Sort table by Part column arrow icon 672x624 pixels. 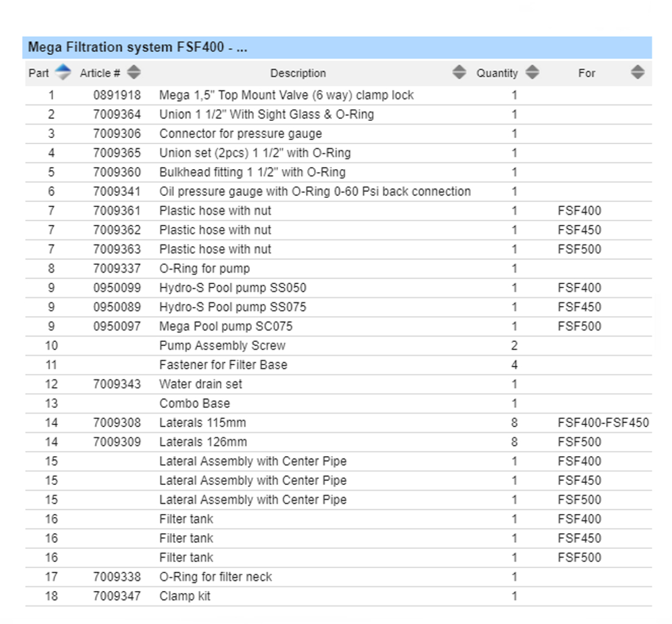(63, 72)
